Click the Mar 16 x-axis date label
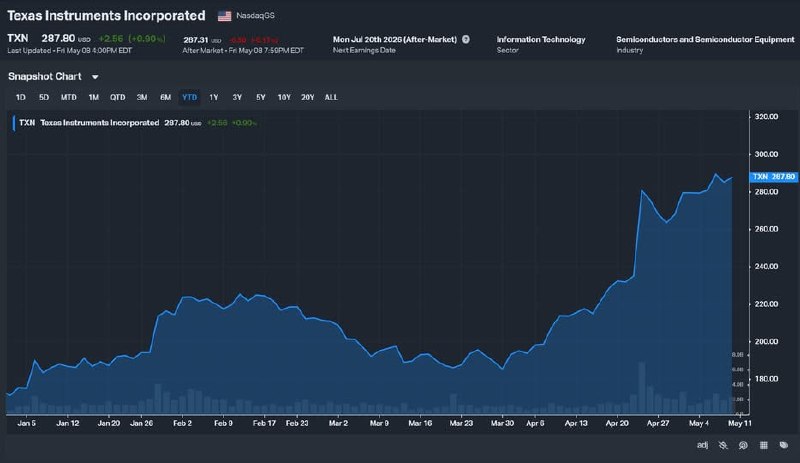800x463 pixels. pos(420,423)
